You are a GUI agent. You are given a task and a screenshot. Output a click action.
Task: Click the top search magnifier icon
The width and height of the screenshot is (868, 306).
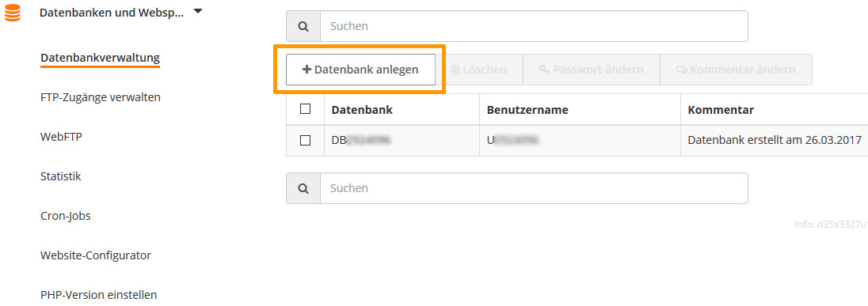[303, 26]
